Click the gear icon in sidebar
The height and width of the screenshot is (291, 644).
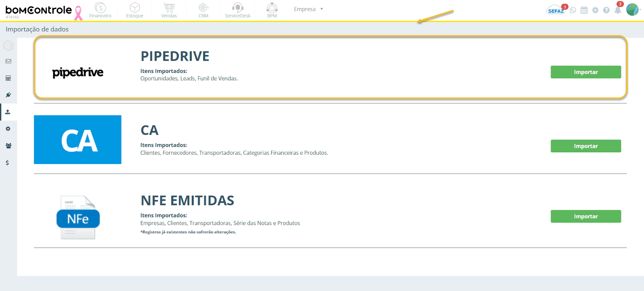click(8, 129)
